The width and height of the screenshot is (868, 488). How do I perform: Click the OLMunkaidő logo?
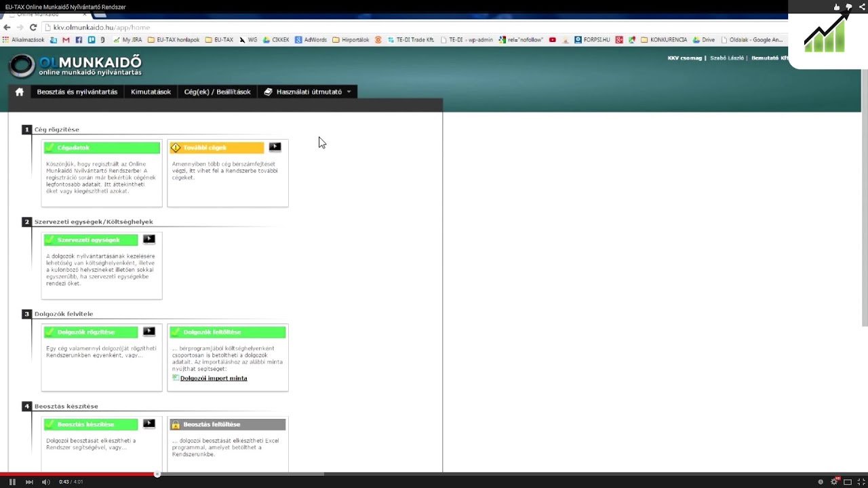(75, 65)
